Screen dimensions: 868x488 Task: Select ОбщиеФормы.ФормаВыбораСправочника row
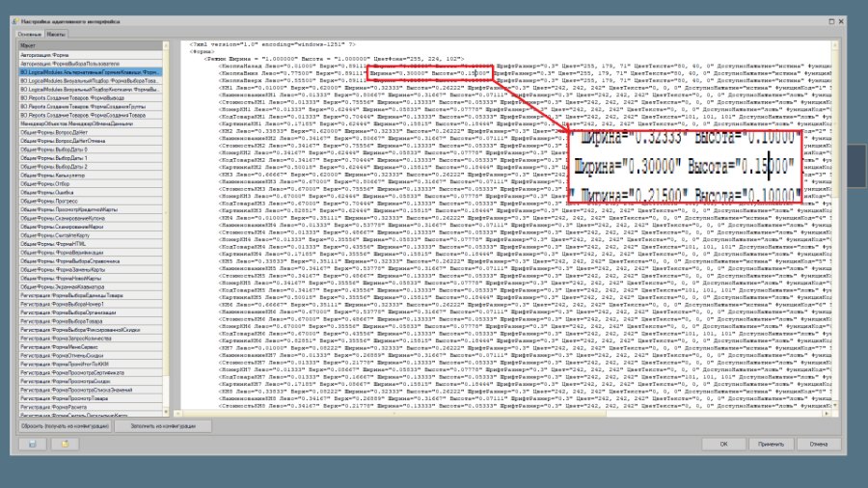(x=90, y=261)
